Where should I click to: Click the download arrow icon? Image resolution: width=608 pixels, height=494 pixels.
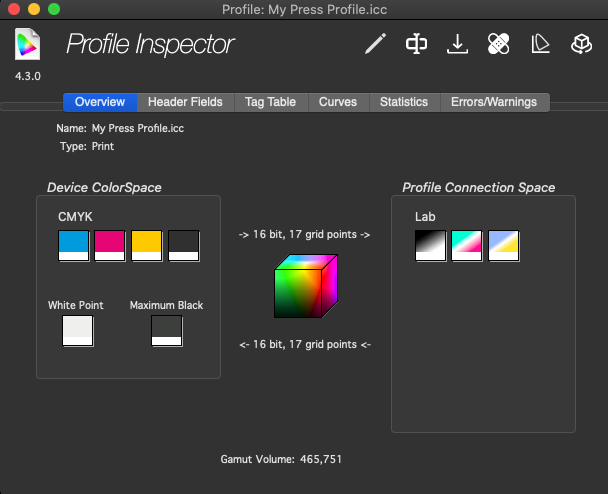pyautogui.click(x=457, y=44)
